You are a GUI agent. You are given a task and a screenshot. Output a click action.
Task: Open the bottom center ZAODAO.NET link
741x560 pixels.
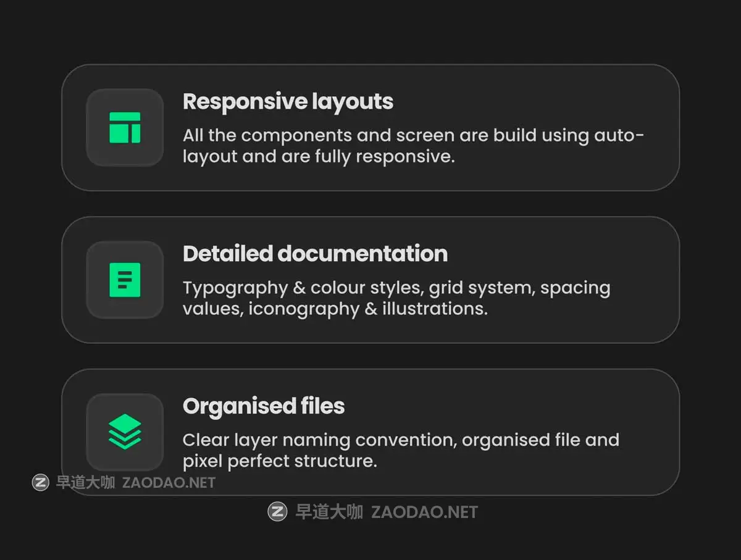click(x=424, y=512)
